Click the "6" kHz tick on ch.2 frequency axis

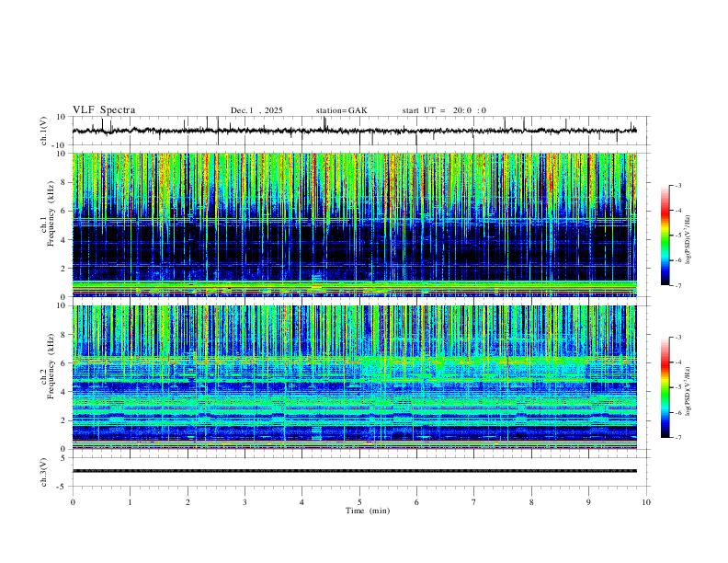pos(64,363)
